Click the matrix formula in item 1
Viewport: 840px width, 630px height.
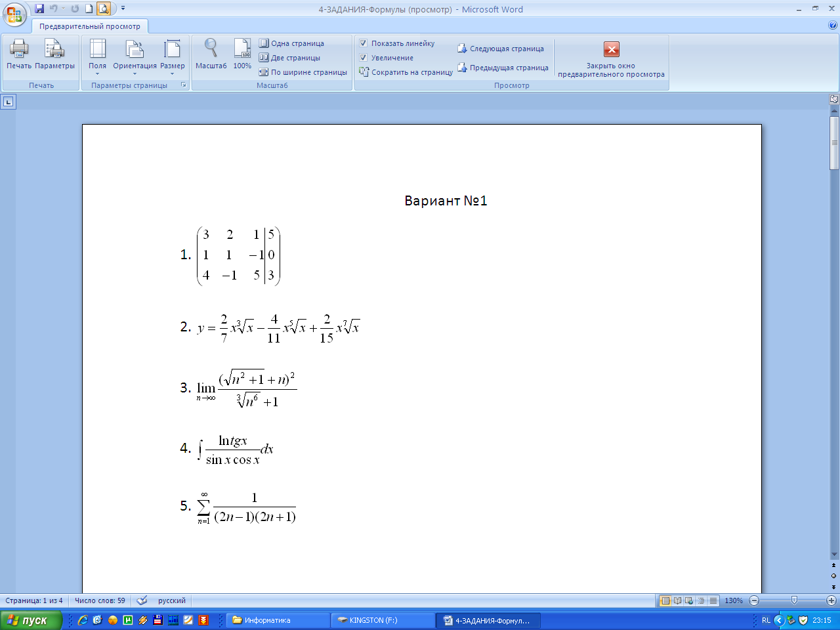(239, 255)
